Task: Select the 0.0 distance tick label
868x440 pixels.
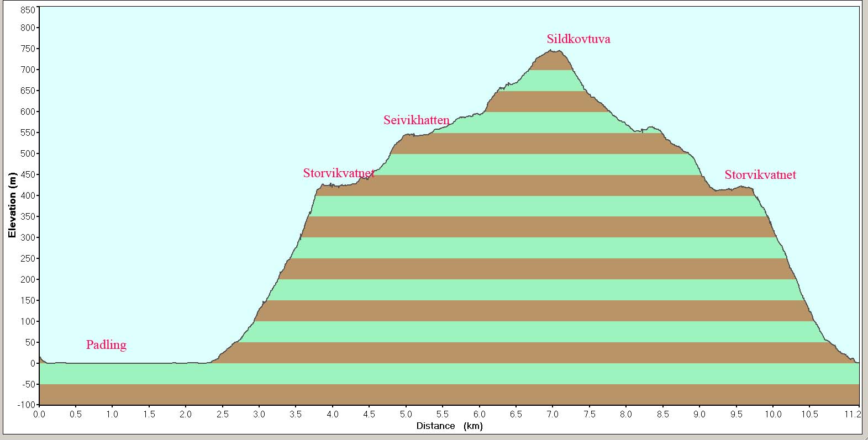Action: [39, 414]
